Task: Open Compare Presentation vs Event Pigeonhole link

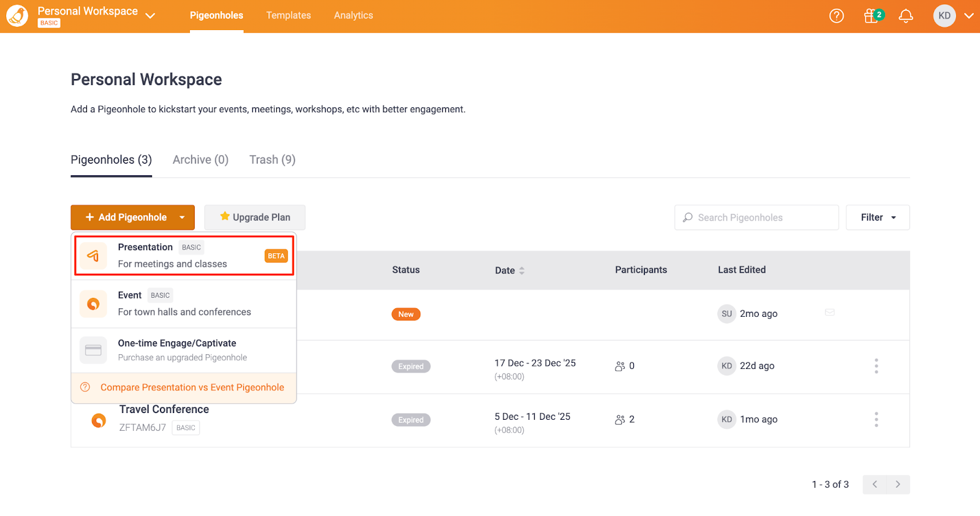Action: tap(192, 387)
